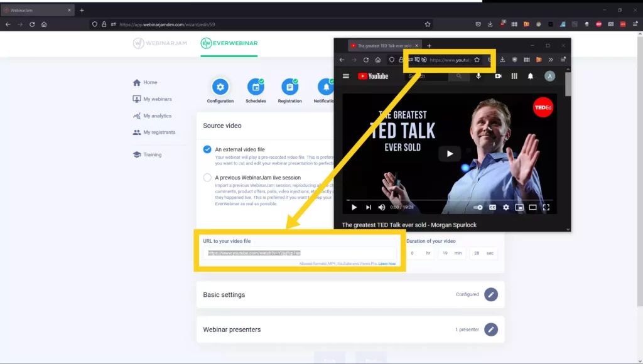The width and height of the screenshot is (643, 364).
Task: Select 'An external video file' option
Action: 207,149
